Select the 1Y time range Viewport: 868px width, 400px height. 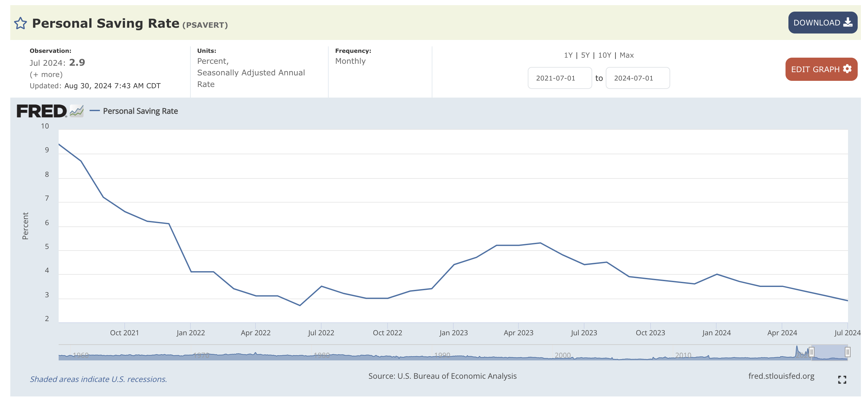(568, 55)
